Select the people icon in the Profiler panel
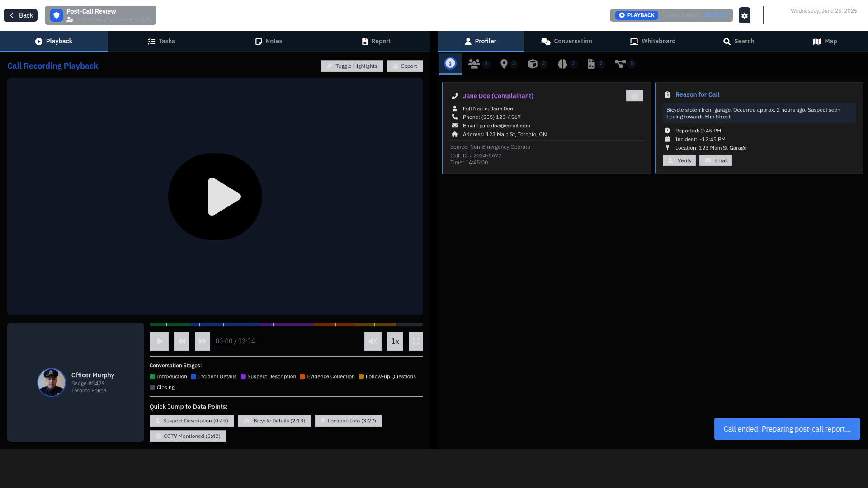Image resolution: width=868 pixels, height=488 pixels. click(x=474, y=64)
